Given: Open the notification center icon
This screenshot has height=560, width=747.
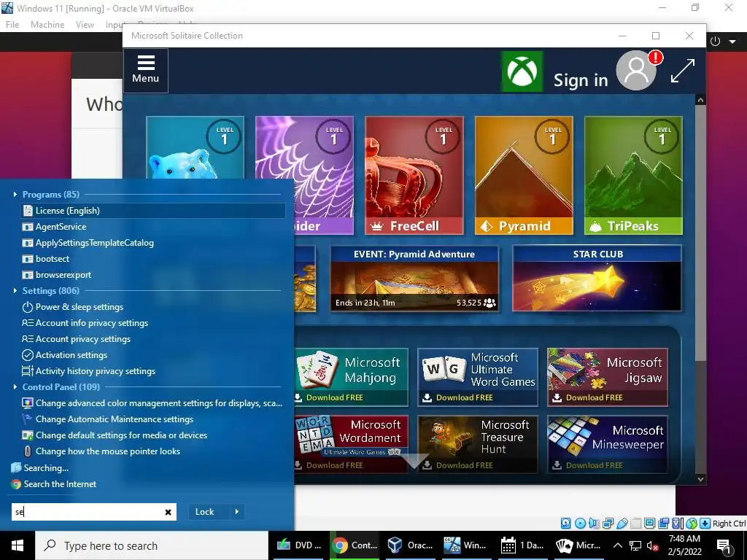Looking at the screenshot, I should [x=724, y=546].
